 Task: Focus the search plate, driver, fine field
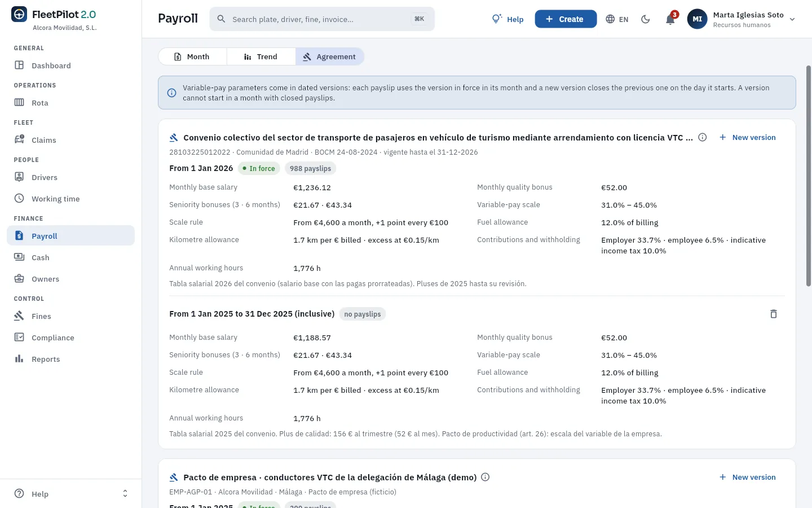click(322, 19)
